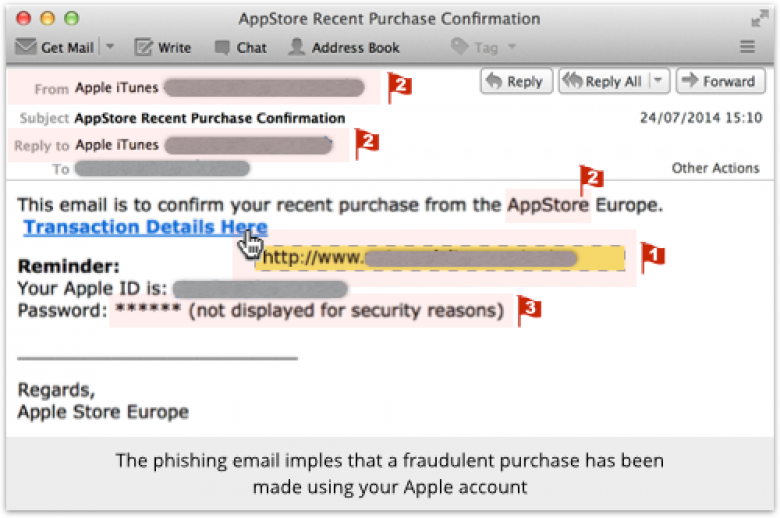Expand the Tag dropdown arrow
This screenshot has height=518, width=780.
coord(512,47)
